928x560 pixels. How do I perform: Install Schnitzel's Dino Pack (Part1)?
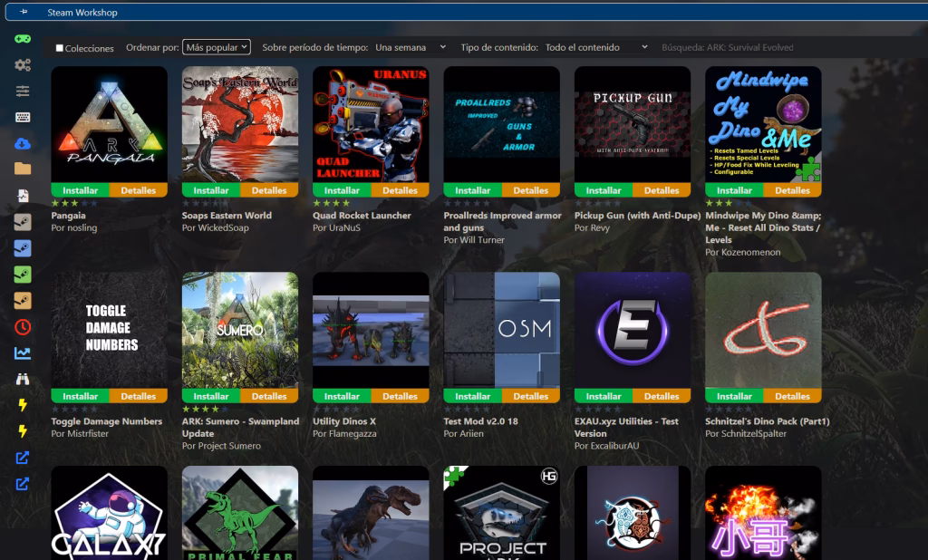[x=734, y=396]
